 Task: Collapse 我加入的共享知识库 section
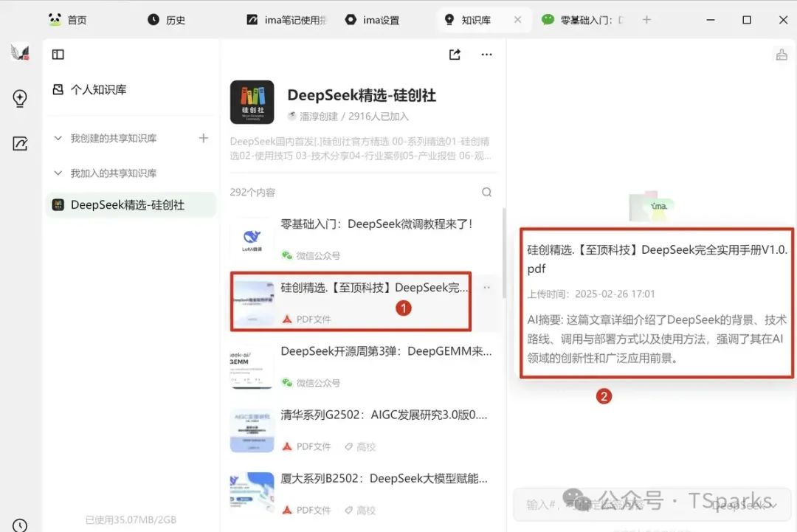(58, 173)
